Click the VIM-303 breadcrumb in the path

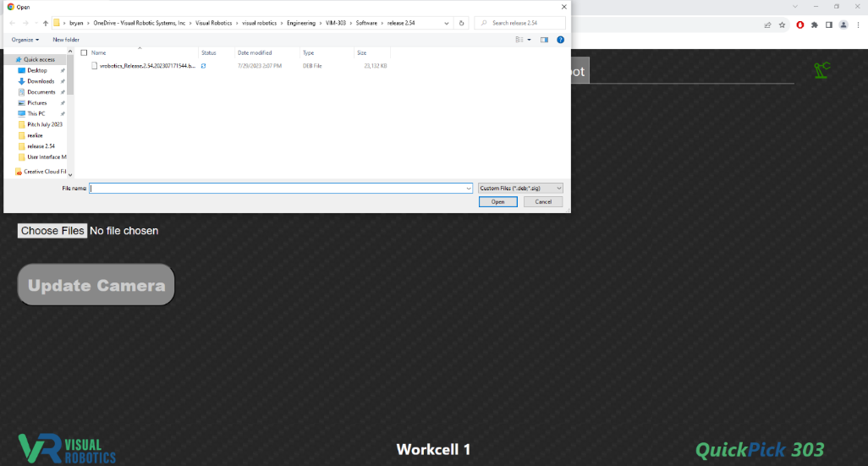click(336, 23)
